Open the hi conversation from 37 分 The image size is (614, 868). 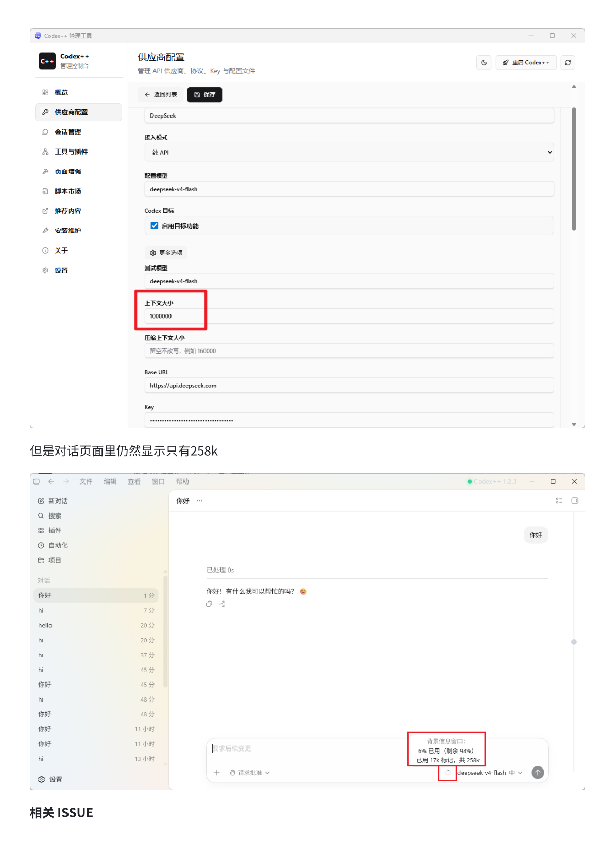click(x=96, y=655)
